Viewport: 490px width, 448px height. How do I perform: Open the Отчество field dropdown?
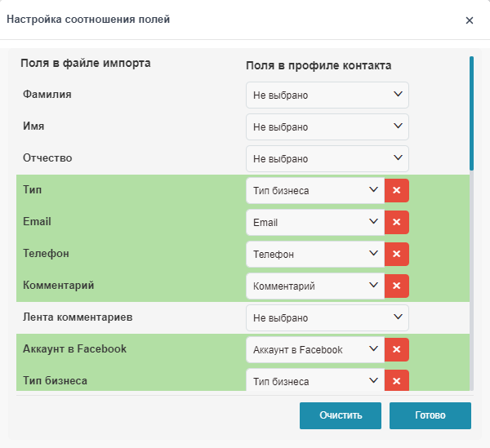327,158
